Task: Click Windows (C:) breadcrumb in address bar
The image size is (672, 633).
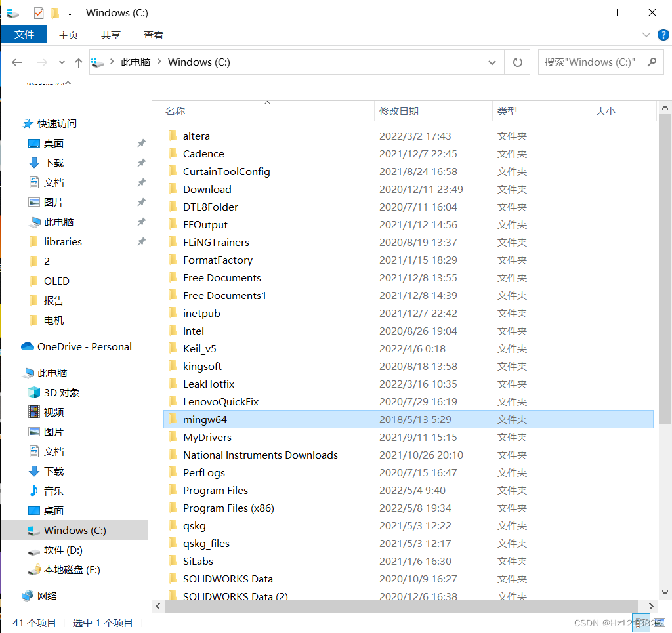Action: pos(199,62)
